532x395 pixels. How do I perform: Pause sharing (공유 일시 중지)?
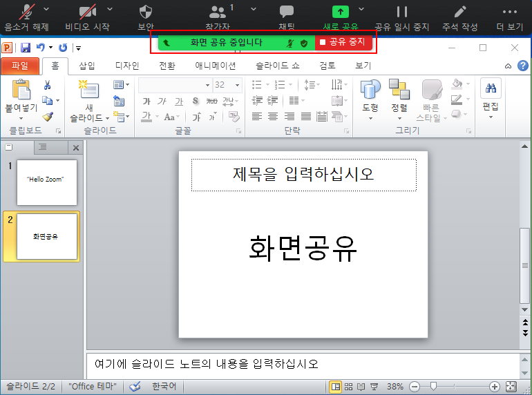(401, 18)
